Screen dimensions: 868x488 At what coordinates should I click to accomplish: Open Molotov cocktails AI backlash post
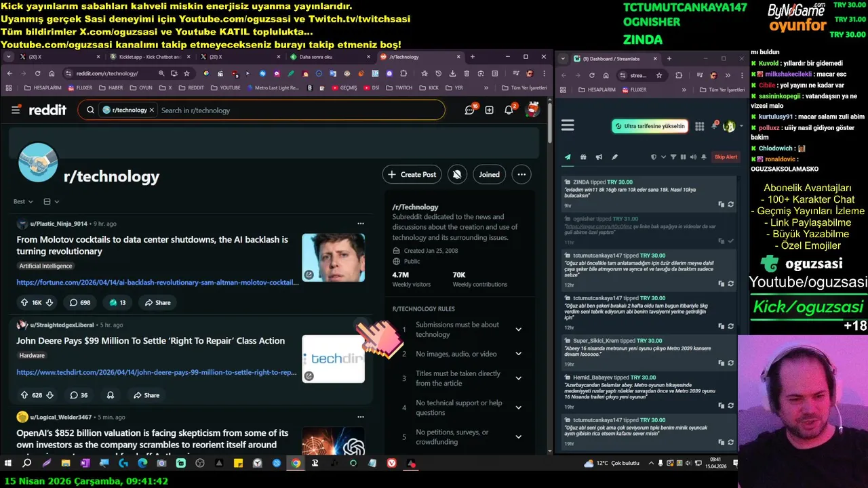point(153,245)
